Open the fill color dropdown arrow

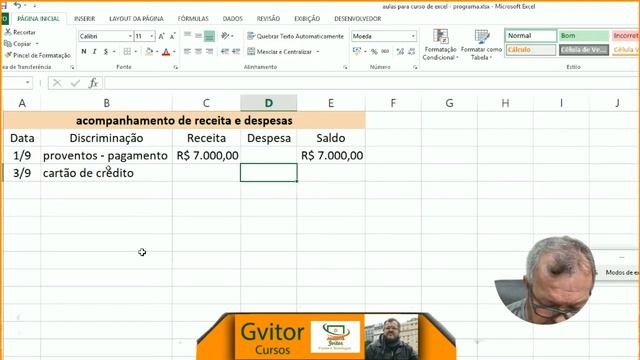(157, 52)
